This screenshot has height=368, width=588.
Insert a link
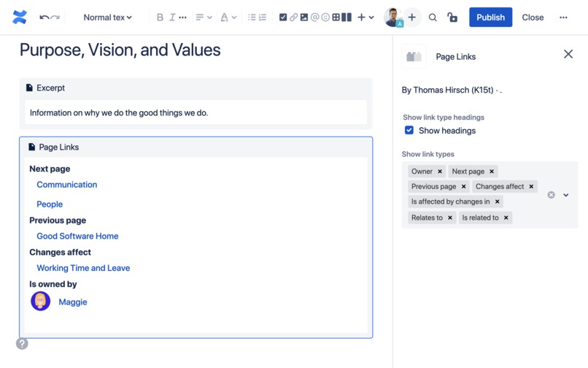click(293, 18)
